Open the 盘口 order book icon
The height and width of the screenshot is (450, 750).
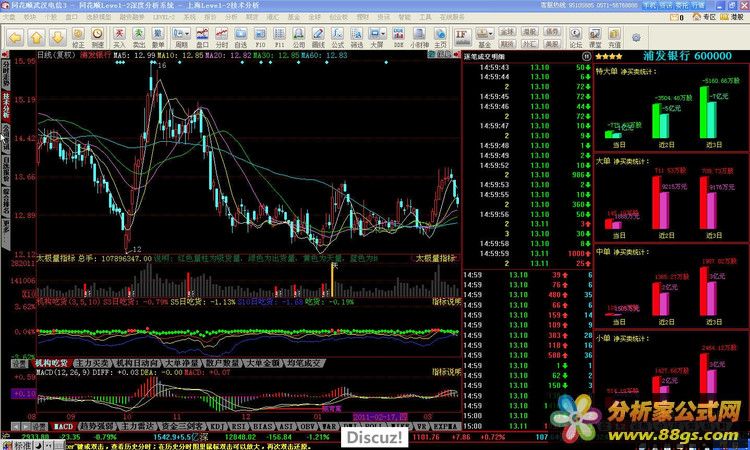click(202, 37)
